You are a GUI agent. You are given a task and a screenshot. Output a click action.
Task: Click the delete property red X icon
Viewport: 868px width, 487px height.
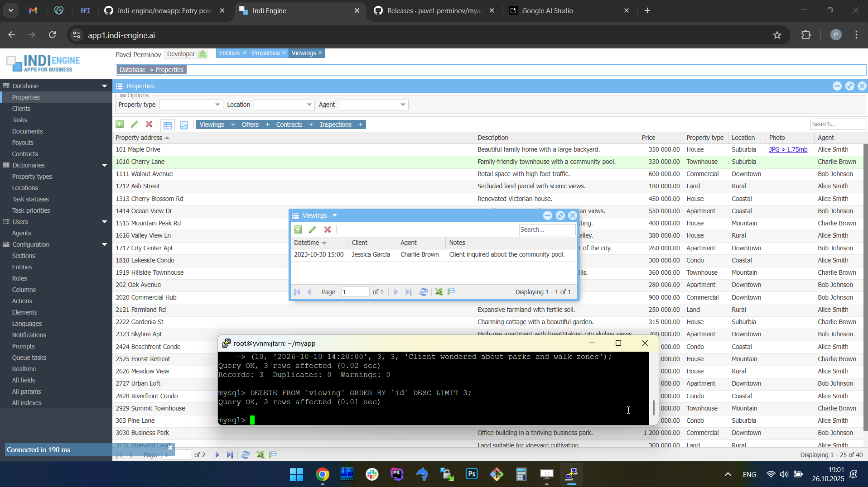(149, 124)
